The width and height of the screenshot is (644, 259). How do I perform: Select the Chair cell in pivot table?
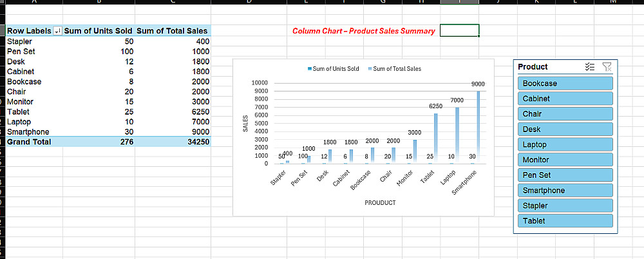(35, 91)
